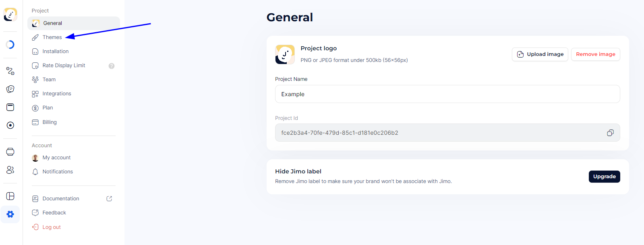Click the settings gear icon in the sidebar
The image size is (644, 245).
tap(10, 214)
